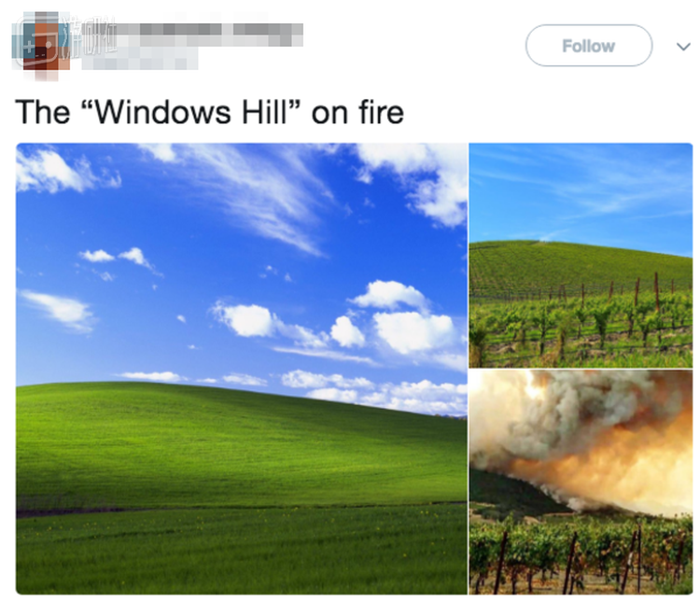
Task: View the large blue sky and clouds image
Action: (x=242, y=369)
